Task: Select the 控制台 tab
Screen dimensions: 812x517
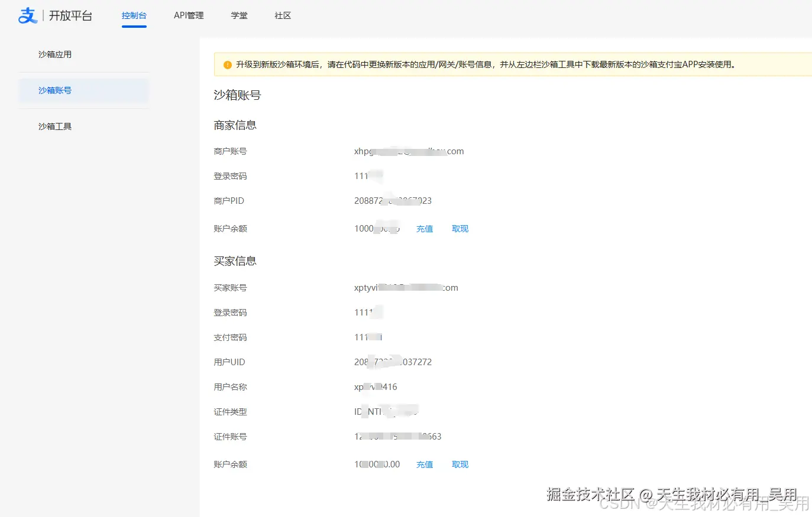Action: pos(134,15)
